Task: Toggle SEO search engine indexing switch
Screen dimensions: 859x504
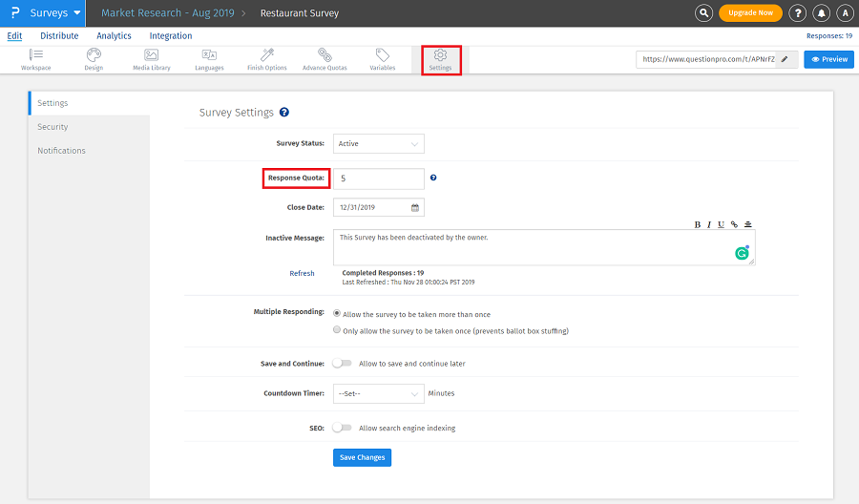Action: [342, 428]
